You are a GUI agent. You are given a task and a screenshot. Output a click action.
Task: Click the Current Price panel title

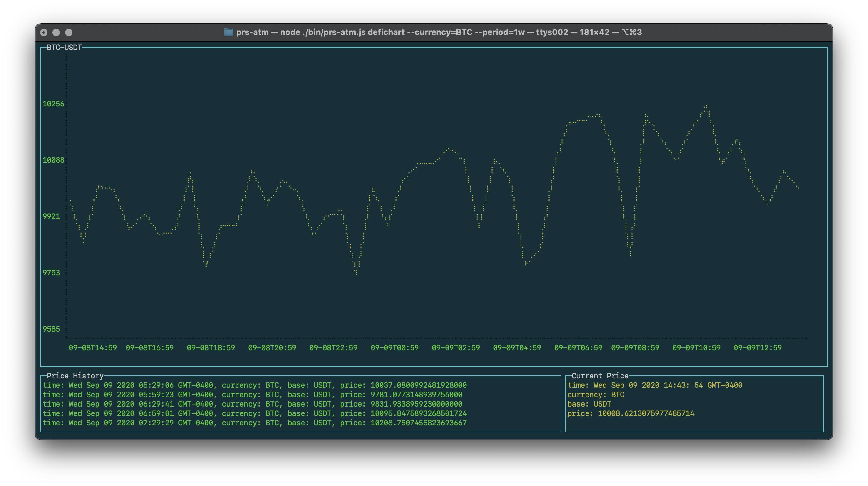point(600,376)
